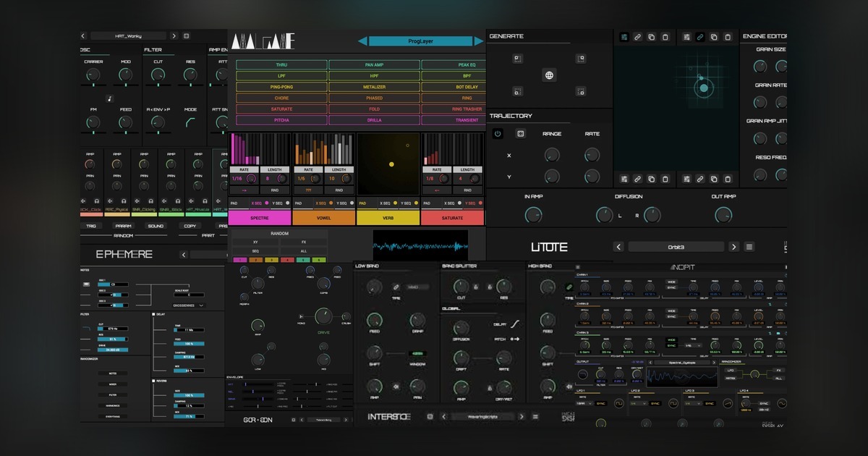Click Ephemere previous preset arrow

[x=184, y=255]
